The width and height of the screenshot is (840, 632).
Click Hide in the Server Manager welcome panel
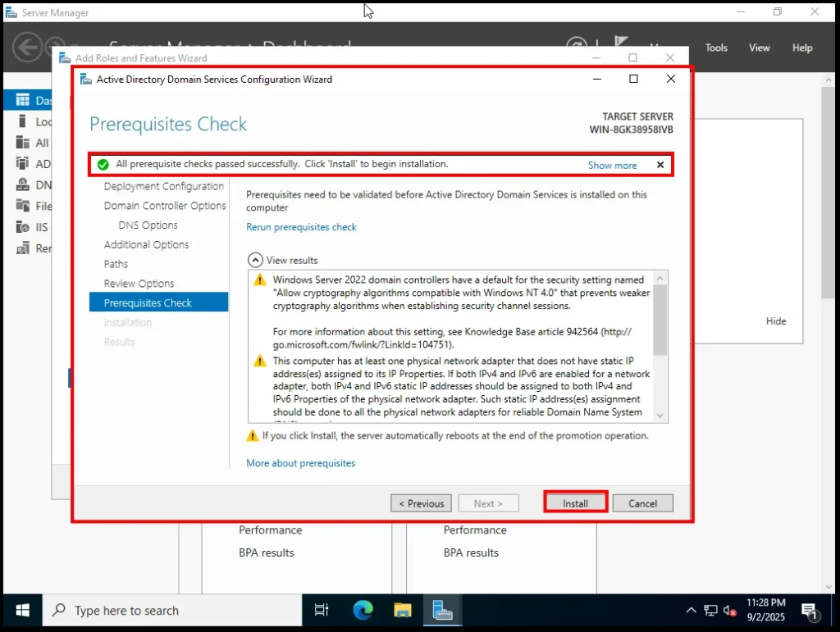[776, 321]
